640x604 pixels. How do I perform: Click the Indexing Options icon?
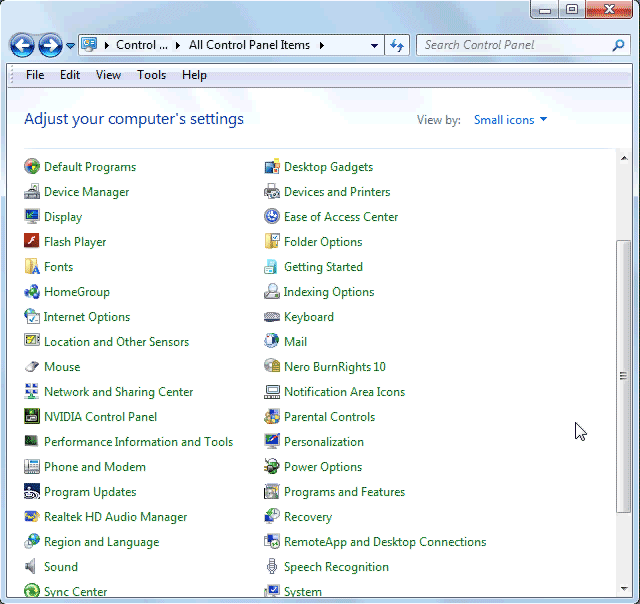pyautogui.click(x=272, y=291)
